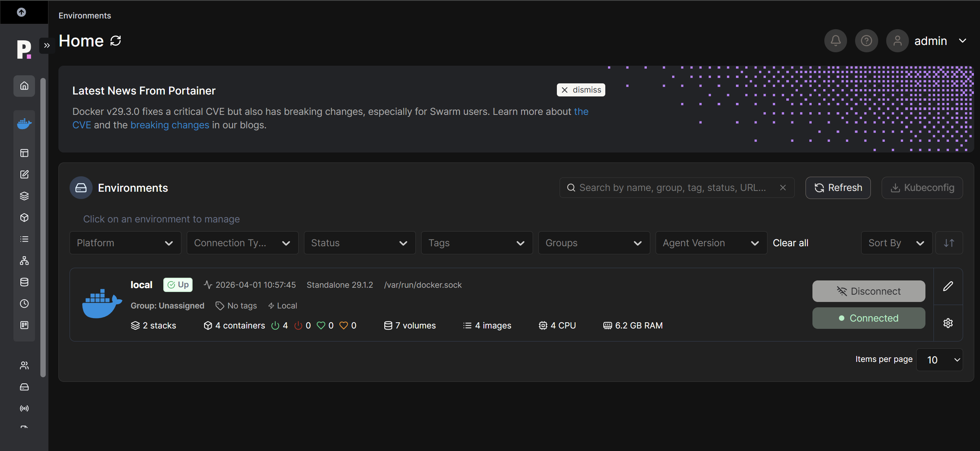
Task: Open the Stacks layers icon in sidebar
Action: [x=24, y=196]
